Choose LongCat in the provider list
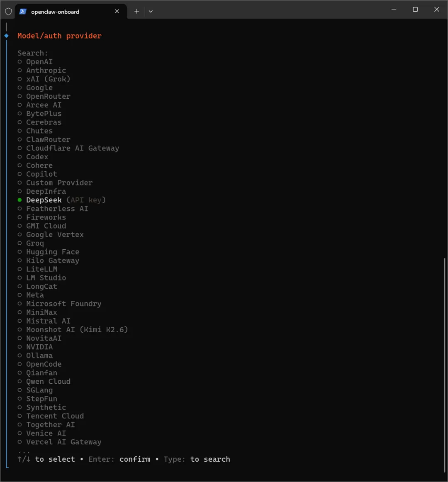Screen dimensions: 448x482 37,286
